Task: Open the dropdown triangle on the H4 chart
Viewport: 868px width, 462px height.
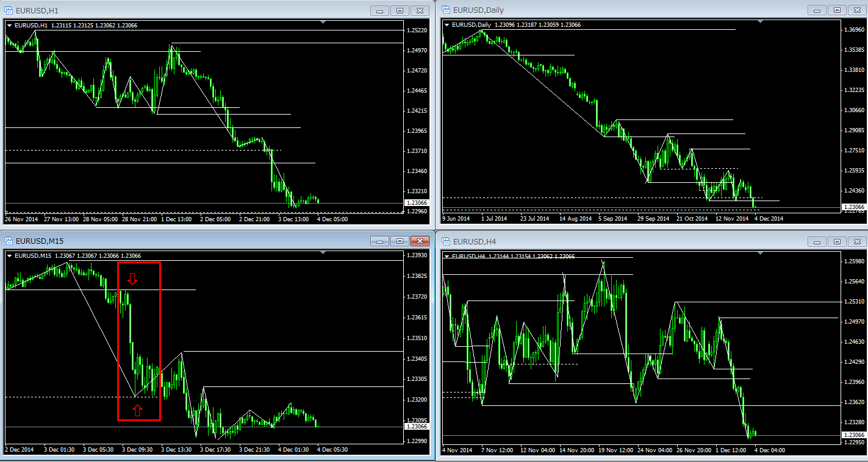Action: coord(447,257)
